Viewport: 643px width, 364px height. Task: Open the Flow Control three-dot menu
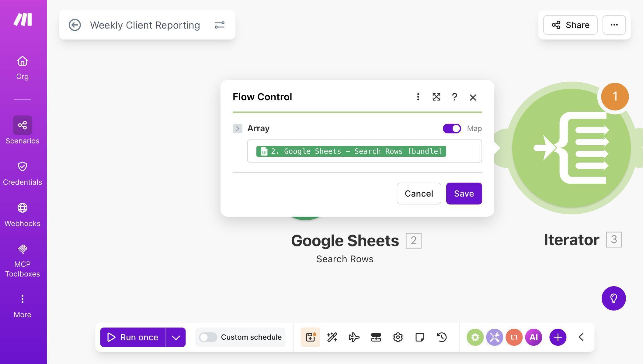418,97
